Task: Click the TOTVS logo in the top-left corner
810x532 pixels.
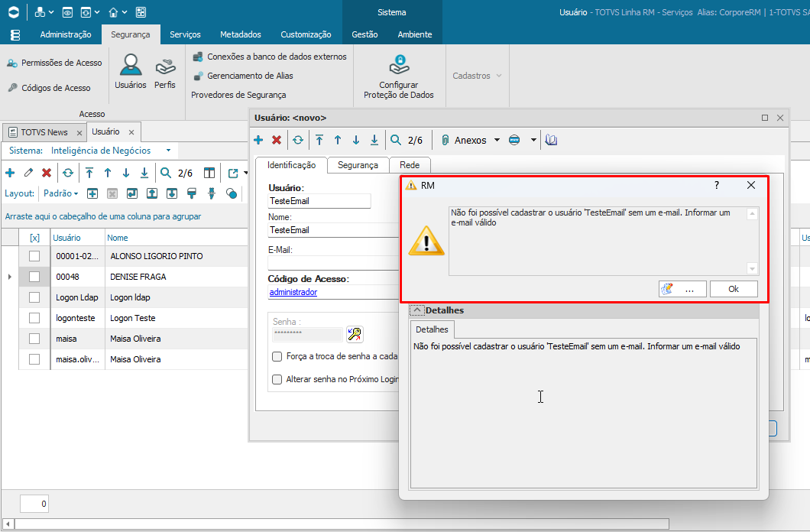Action: 14,12
